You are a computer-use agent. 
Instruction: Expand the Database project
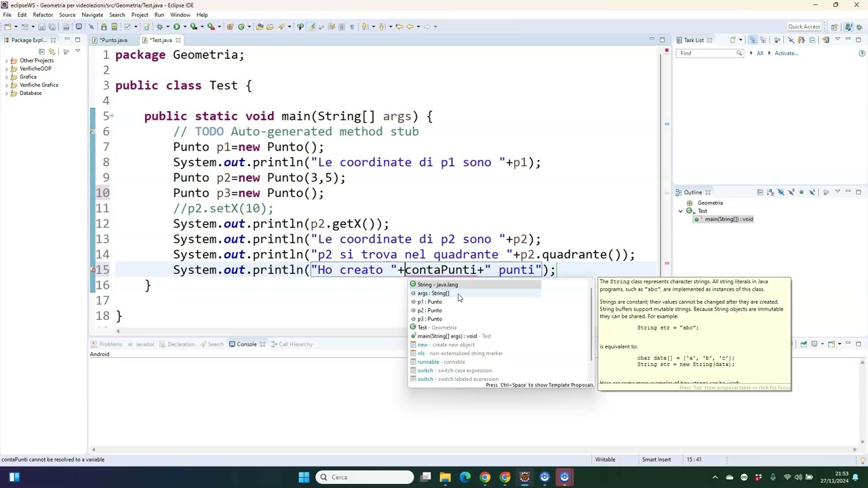coord(6,93)
